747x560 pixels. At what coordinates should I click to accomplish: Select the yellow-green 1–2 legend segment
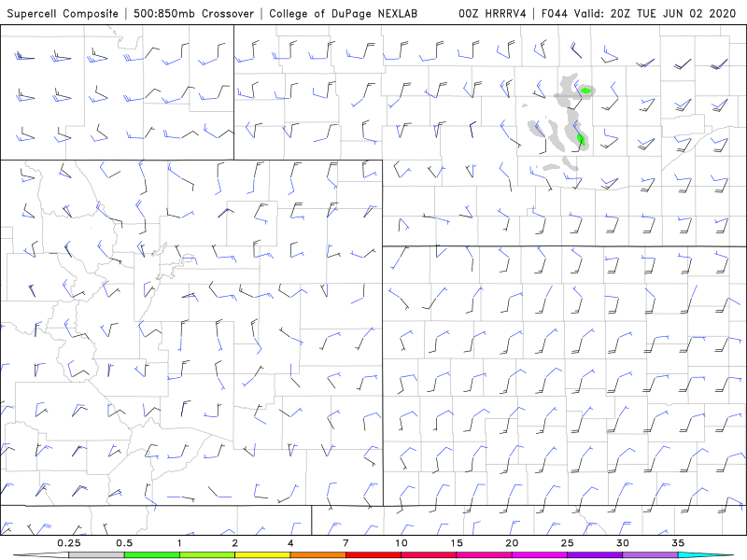[207, 555]
